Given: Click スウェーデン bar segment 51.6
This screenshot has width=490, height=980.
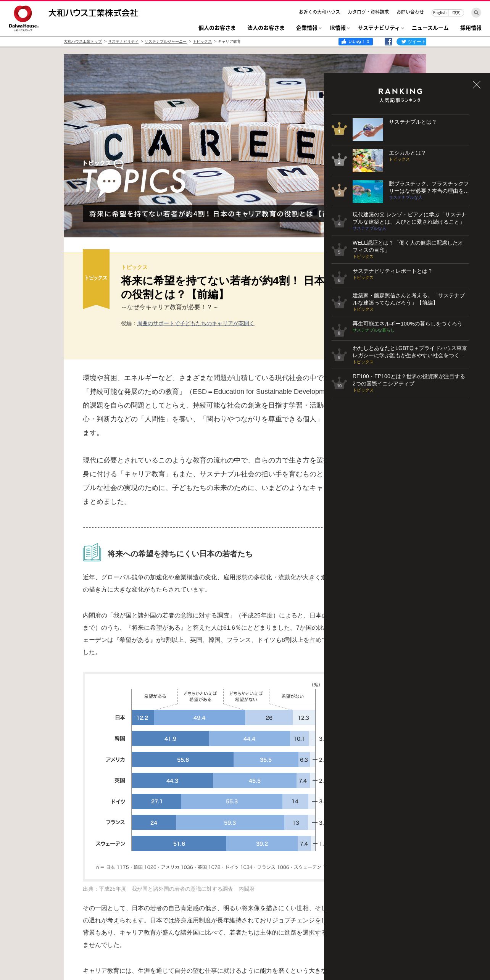Looking at the screenshot, I should tap(179, 843).
